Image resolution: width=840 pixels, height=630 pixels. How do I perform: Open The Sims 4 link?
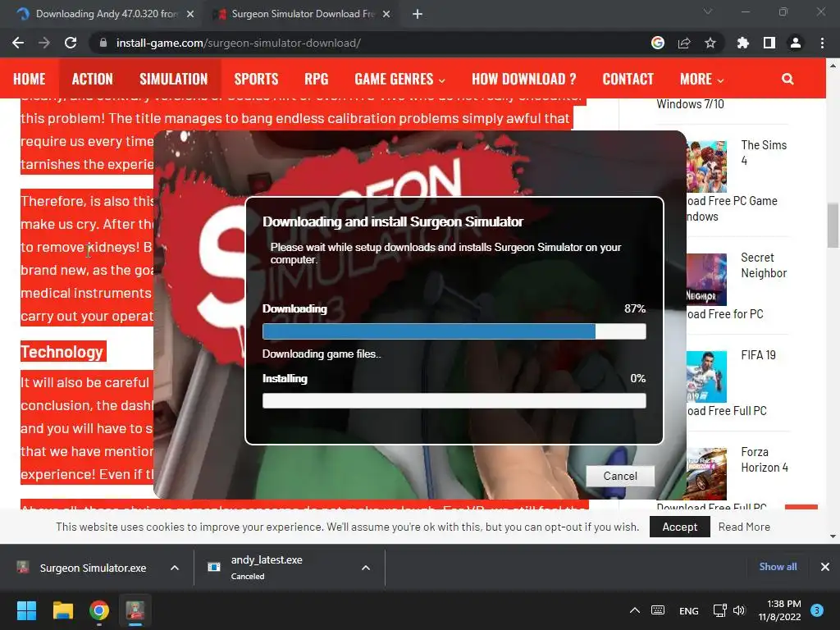point(764,153)
